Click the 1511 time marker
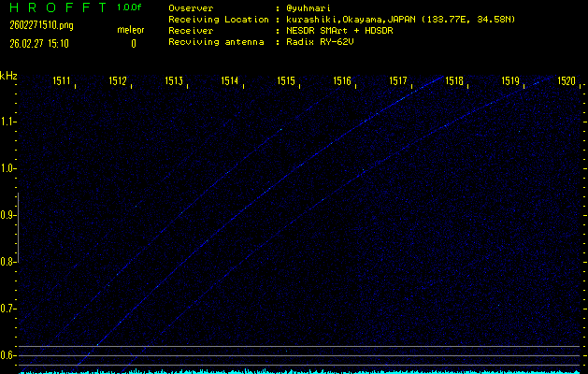588x374 pixels. tap(63, 81)
